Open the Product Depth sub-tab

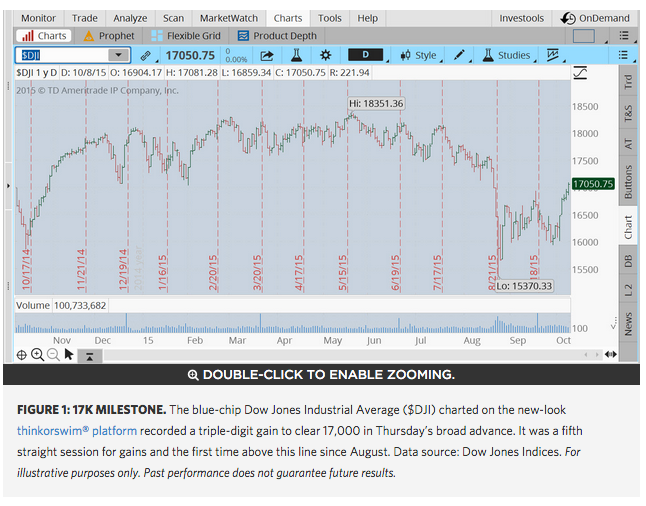[x=277, y=36]
